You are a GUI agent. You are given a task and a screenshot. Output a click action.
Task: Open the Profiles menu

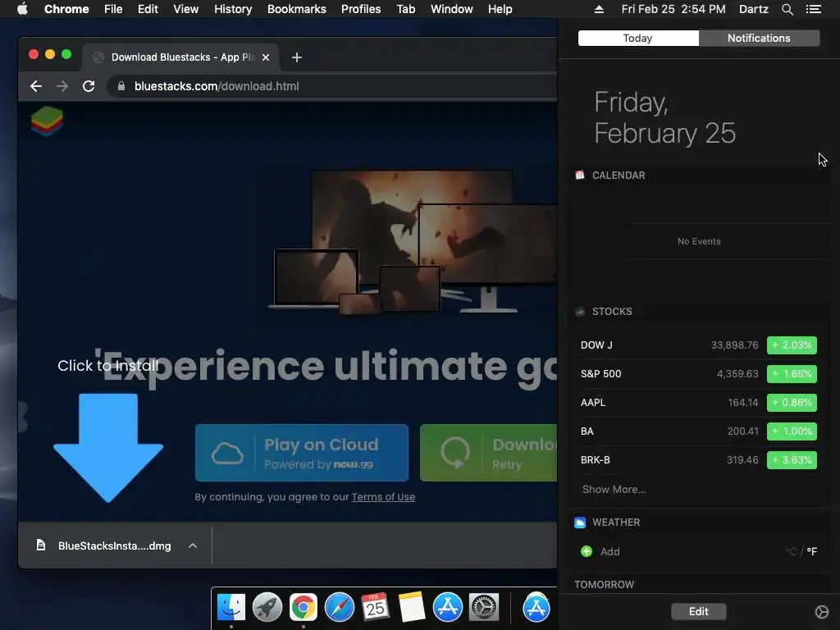point(361,9)
